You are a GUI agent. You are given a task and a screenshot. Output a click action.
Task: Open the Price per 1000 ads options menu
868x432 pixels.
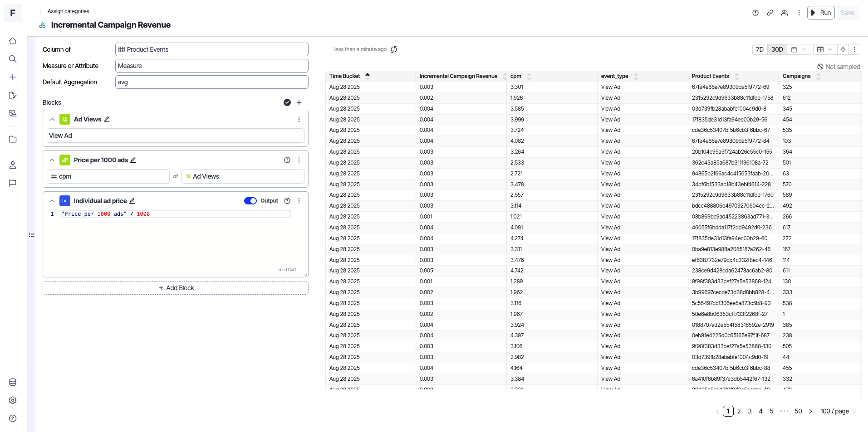(299, 160)
